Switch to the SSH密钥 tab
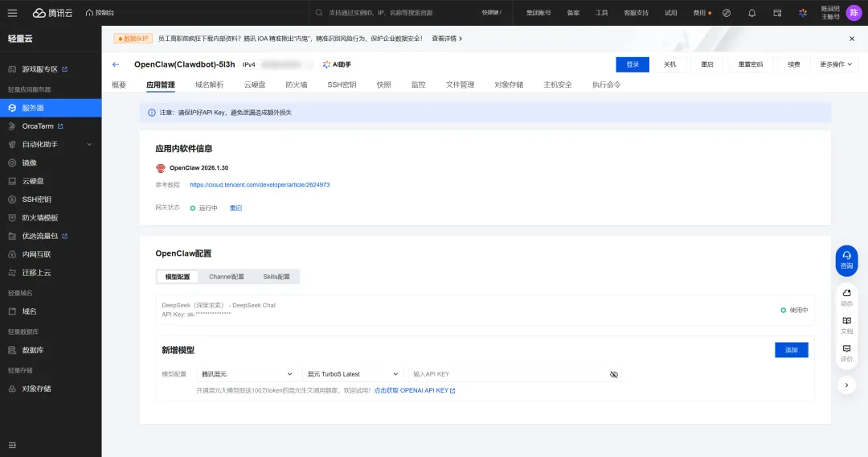 (x=342, y=84)
